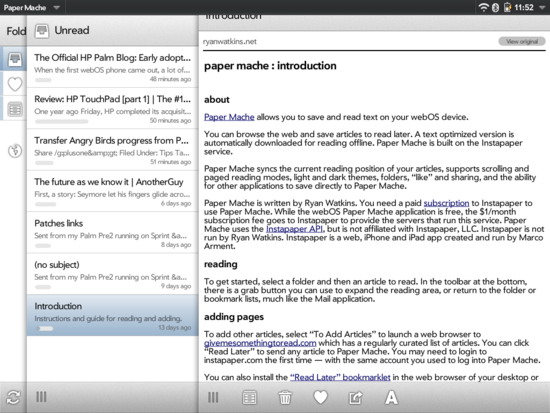Like the article with heart icon
The image size is (550, 413).
320,397
